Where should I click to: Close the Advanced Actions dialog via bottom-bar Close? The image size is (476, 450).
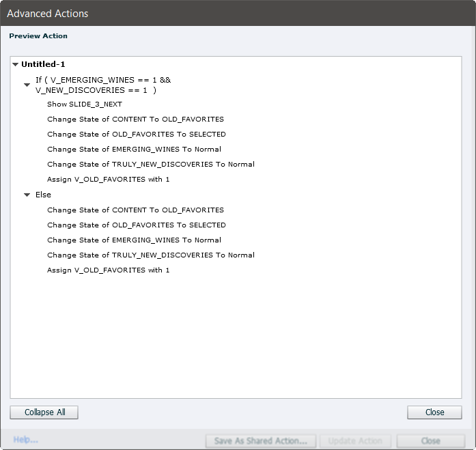(430, 441)
